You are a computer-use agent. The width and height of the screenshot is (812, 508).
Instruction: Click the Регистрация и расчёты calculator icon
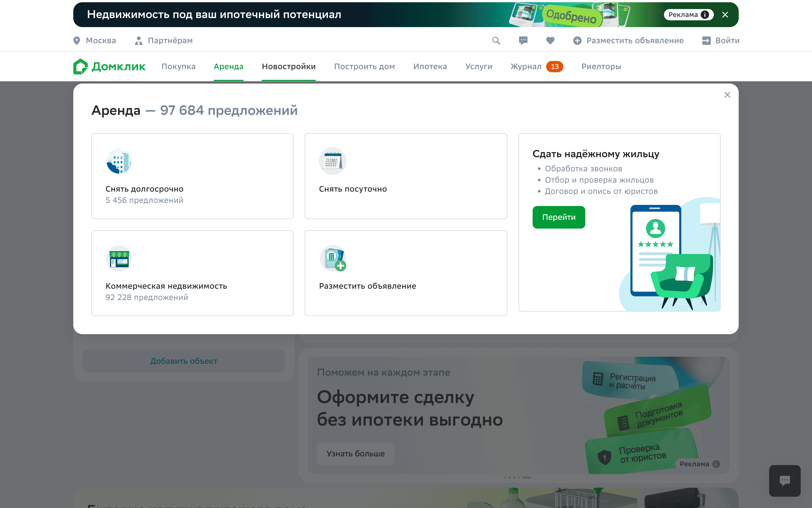tap(598, 379)
